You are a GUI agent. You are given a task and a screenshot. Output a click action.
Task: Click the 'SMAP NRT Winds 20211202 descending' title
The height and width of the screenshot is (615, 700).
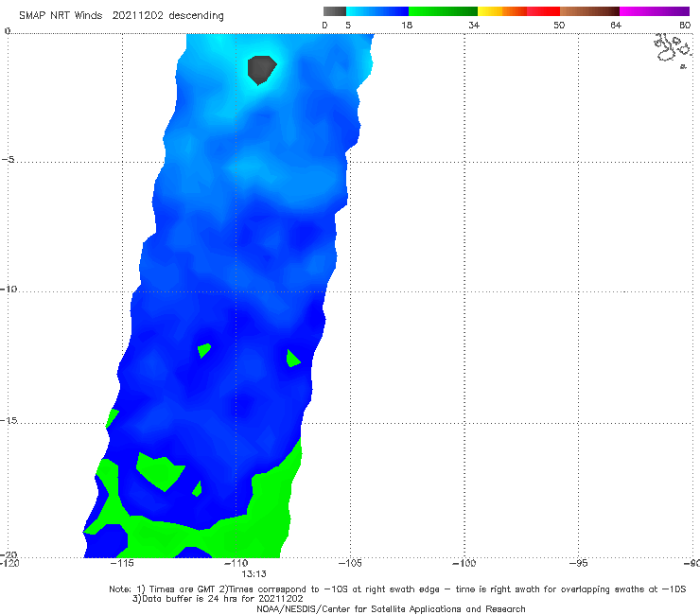click(121, 16)
